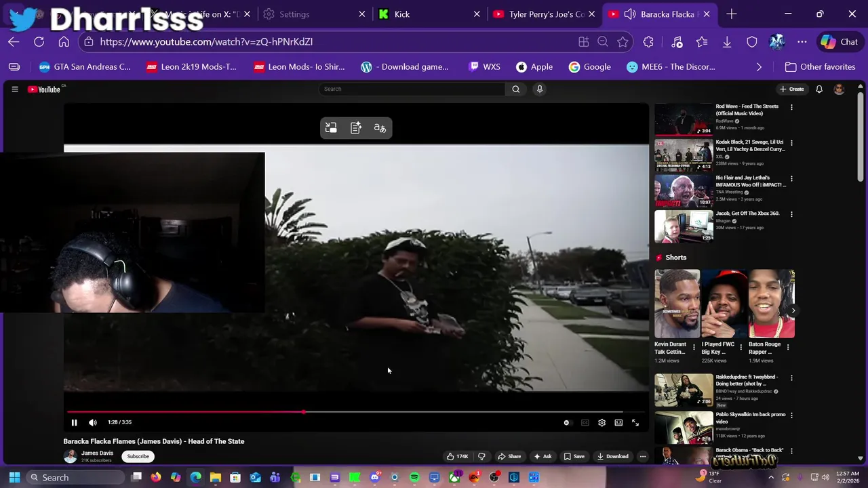The height and width of the screenshot is (488, 868).
Task: Open Copilot Chat button
Action: click(x=840, y=42)
